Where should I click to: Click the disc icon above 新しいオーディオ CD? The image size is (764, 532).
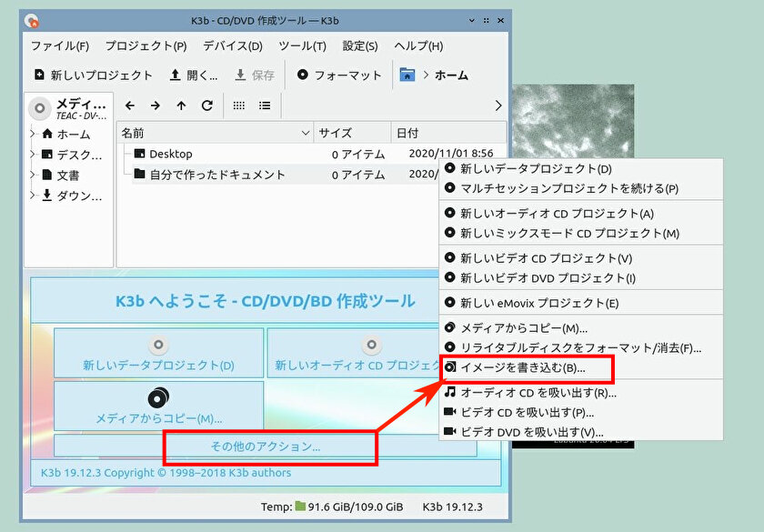point(372,345)
